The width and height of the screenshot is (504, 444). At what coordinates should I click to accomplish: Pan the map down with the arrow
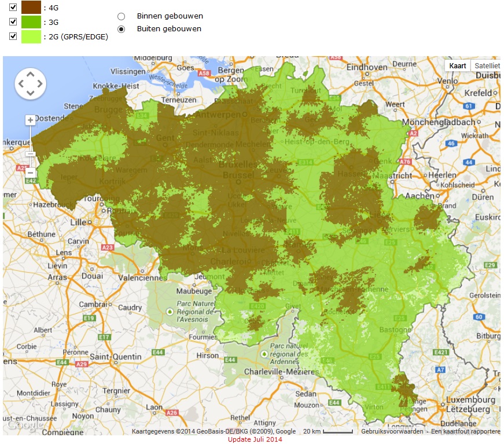tap(30, 94)
